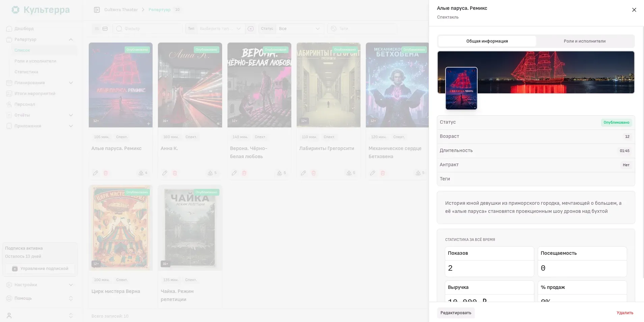Click the Посещаемость statistic card

click(582, 262)
